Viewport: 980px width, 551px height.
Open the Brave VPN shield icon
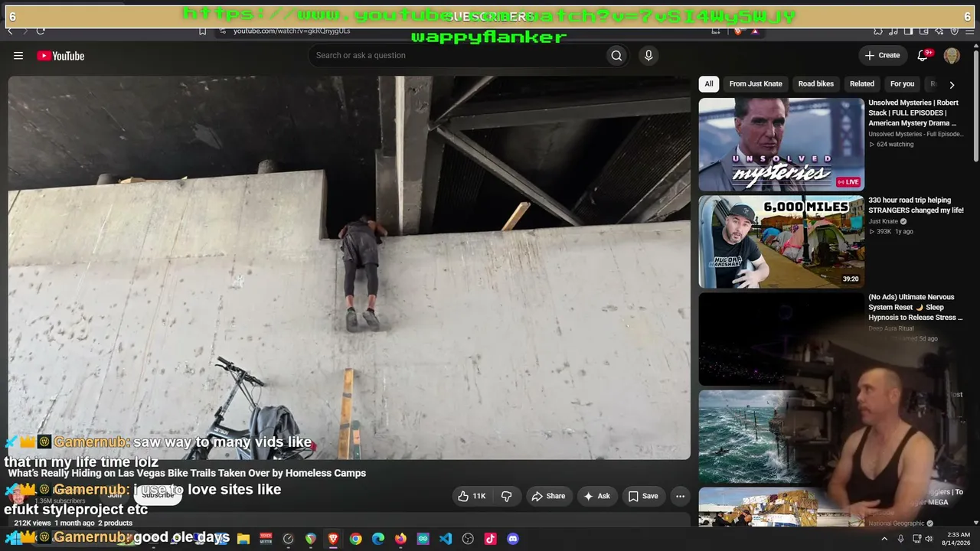tap(955, 31)
